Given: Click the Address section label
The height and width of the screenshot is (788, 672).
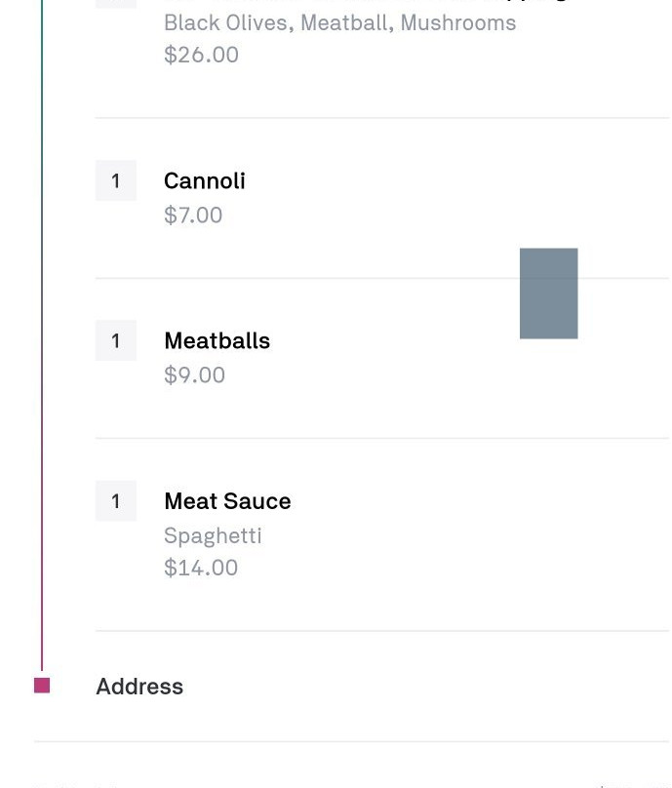Looking at the screenshot, I should (139, 686).
